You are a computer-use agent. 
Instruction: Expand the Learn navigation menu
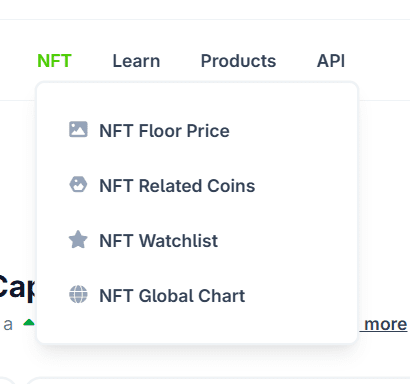coord(136,61)
